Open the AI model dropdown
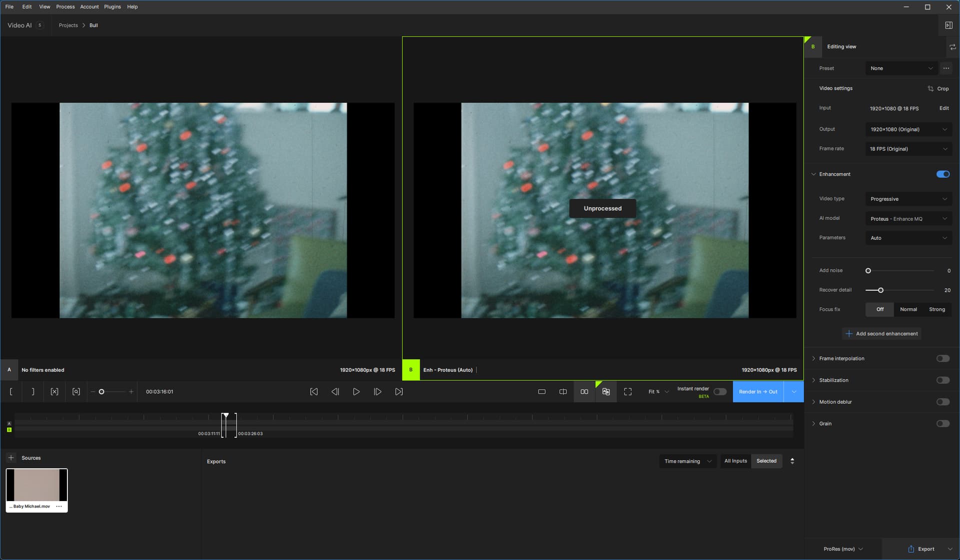Image resolution: width=960 pixels, height=560 pixels. coord(908,219)
